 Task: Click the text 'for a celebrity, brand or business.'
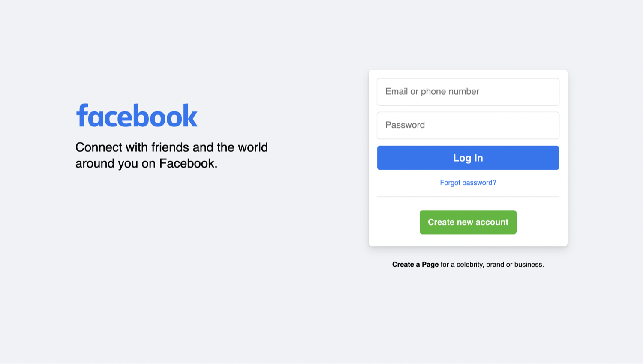point(492,265)
